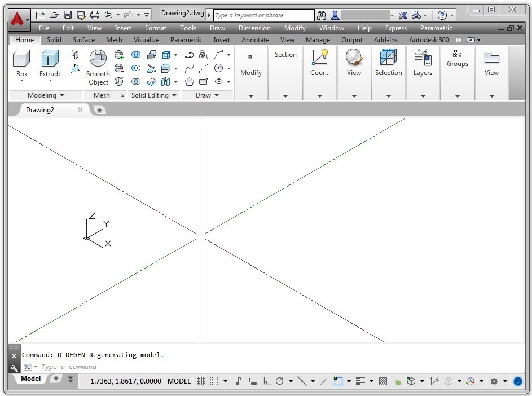Switch to the Visualize ribbon tab

click(146, 40)
